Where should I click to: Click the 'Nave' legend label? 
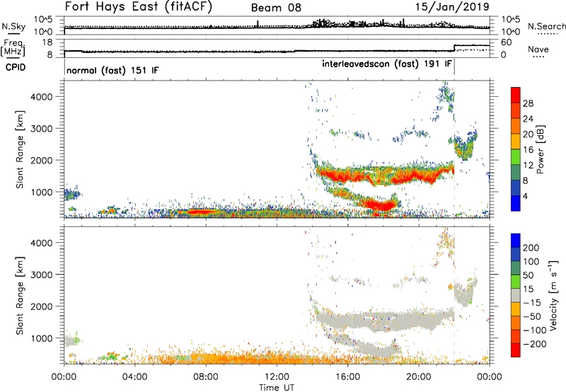(x=538, y=49)
